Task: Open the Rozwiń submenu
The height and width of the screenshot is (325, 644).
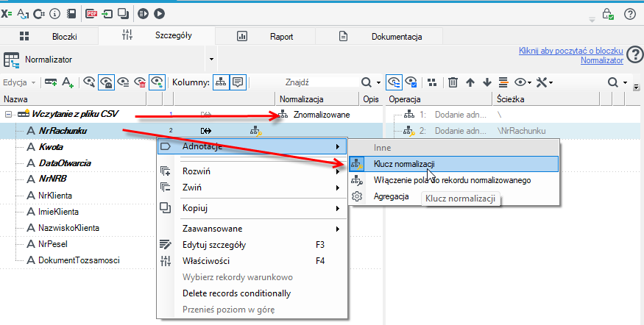Action: [x=252, y=171]
